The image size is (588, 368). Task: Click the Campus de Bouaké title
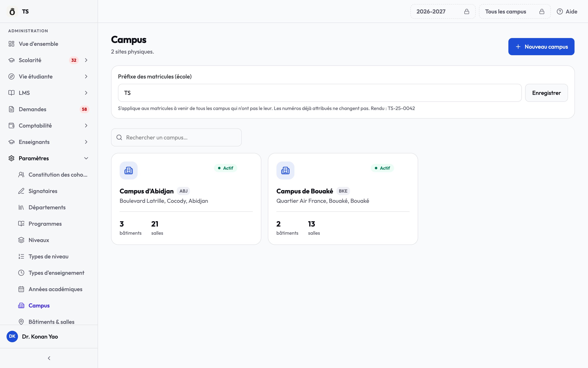304,191
